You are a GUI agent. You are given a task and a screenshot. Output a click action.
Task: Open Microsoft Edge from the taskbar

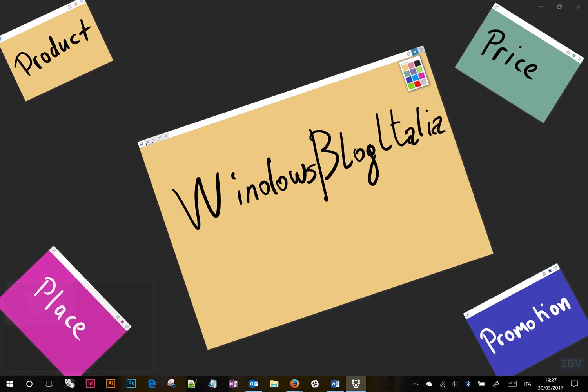[x=151, y=383]
